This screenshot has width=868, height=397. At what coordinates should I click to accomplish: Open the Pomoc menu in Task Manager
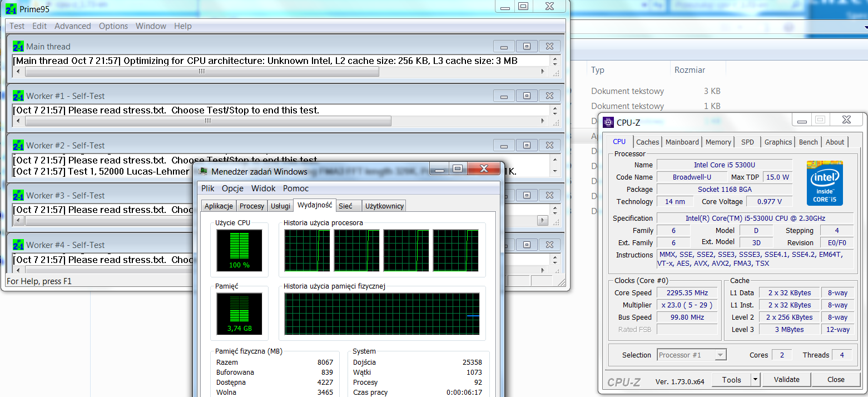[296, 188]
